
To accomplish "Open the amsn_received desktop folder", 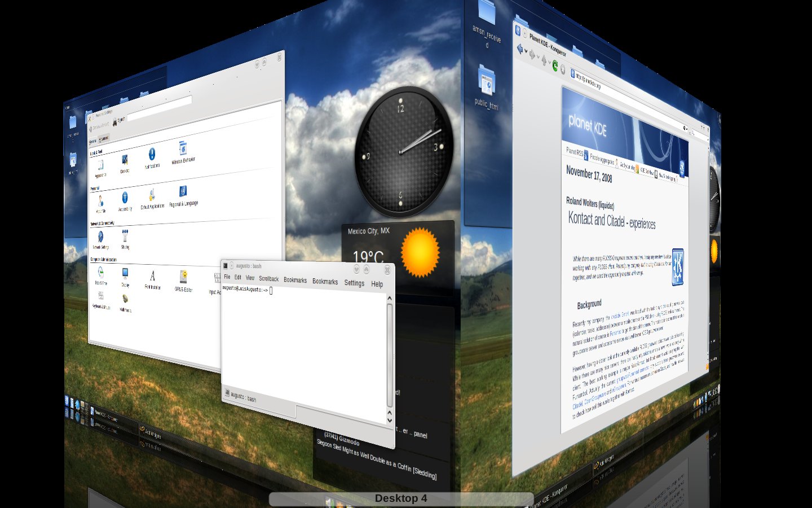I will [x=487, y=24].
